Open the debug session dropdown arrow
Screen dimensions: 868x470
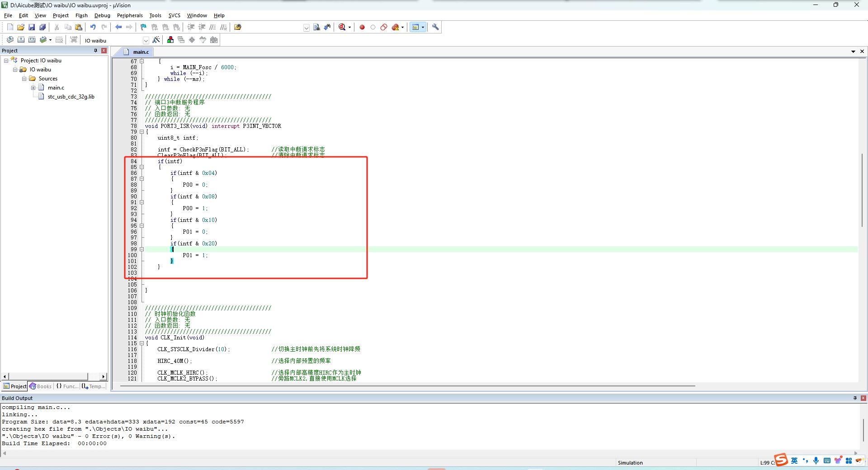tap(349, 27)
